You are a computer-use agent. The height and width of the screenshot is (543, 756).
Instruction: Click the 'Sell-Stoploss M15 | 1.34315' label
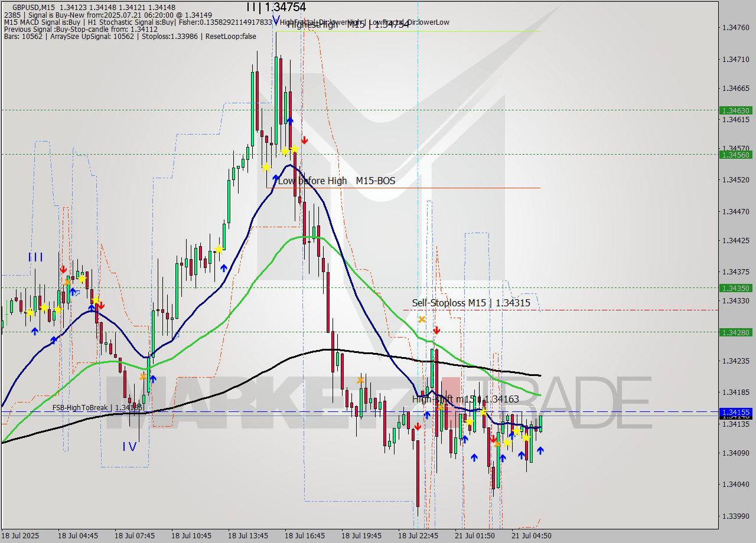tap(471, 303)
